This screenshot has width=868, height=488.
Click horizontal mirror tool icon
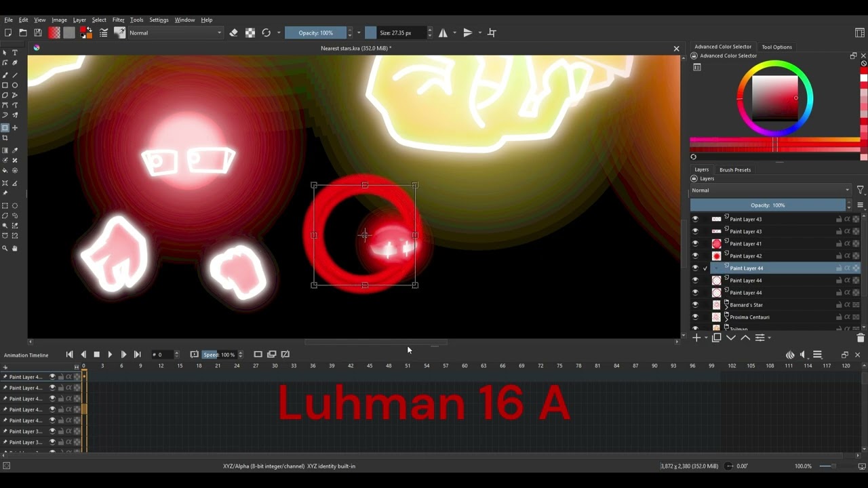443,33
